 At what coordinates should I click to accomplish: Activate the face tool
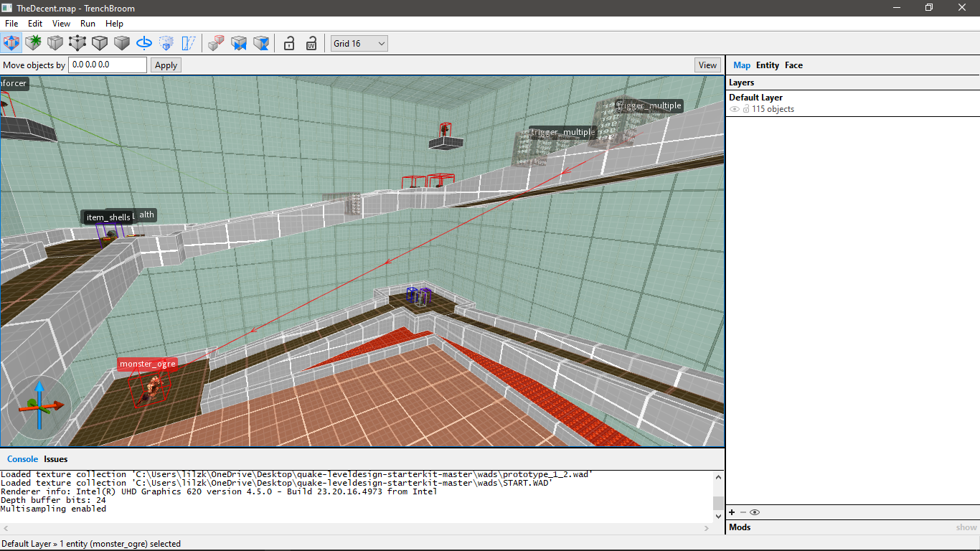(x=122, y=43)
